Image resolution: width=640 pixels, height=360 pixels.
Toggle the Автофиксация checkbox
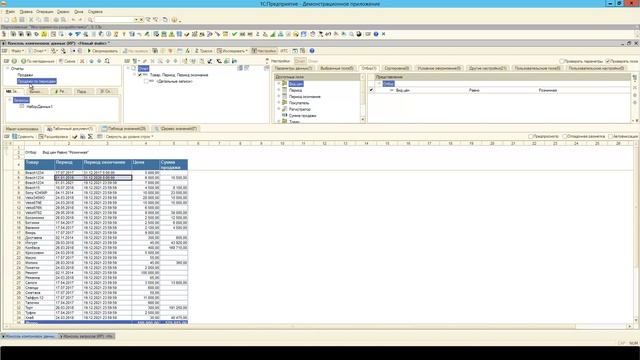coord(611,136)
